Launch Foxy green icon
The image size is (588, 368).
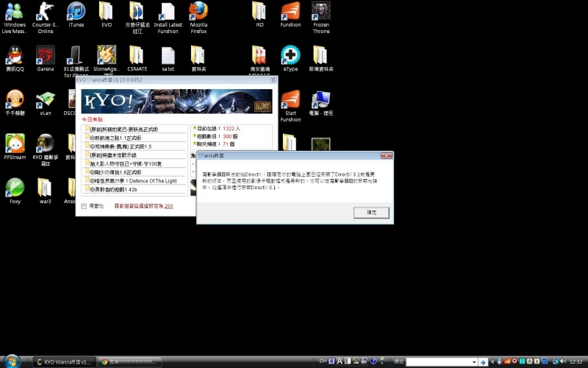[15, 191]
